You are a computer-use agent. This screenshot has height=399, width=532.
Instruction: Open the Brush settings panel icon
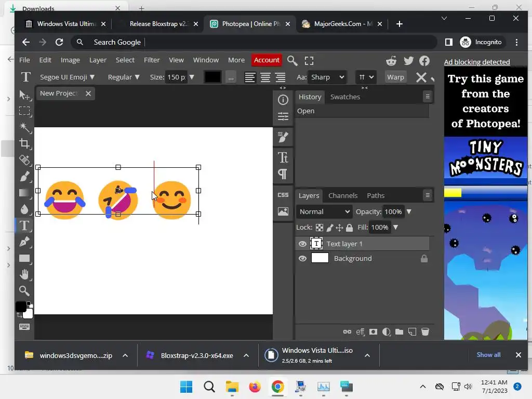point(283,137)
